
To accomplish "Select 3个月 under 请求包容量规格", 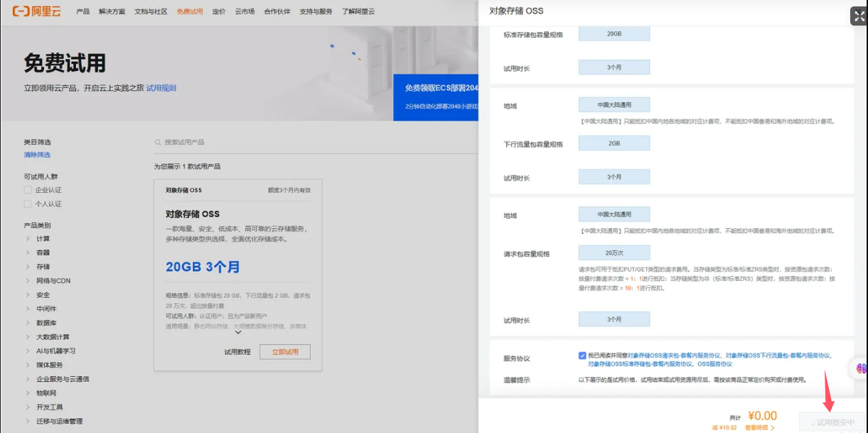I will point(614,319).
